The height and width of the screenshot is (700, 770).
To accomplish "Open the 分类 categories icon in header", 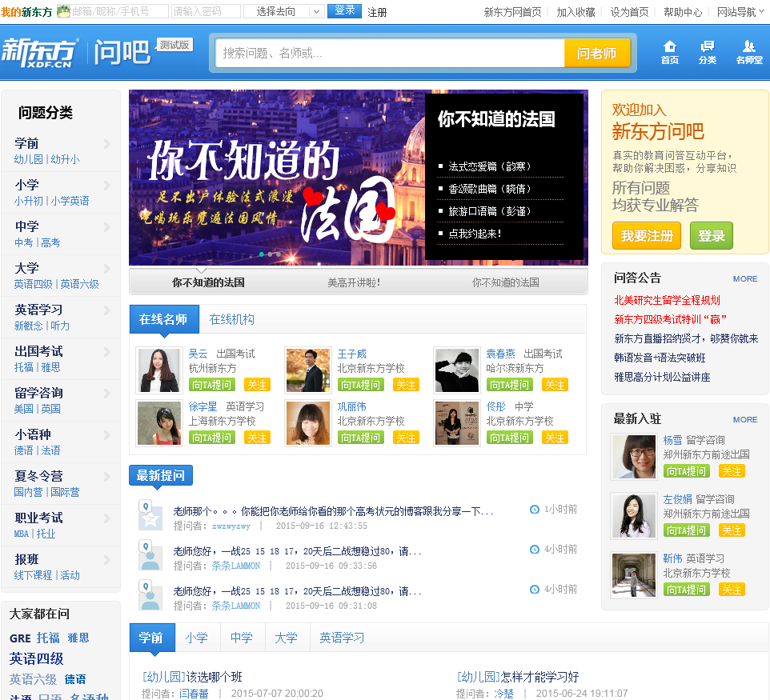I will (707, 53).
